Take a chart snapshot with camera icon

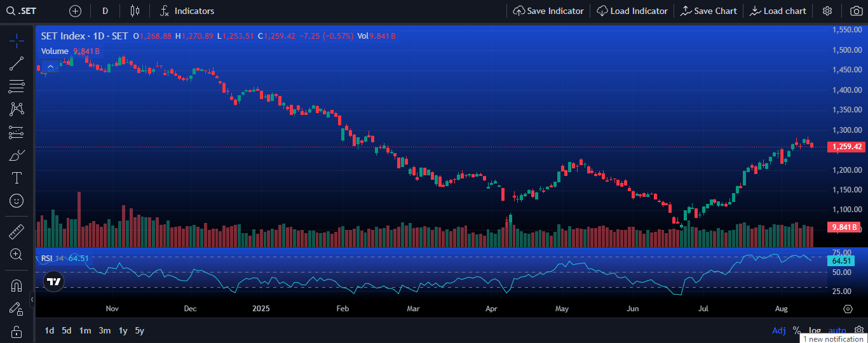point(856,11)
